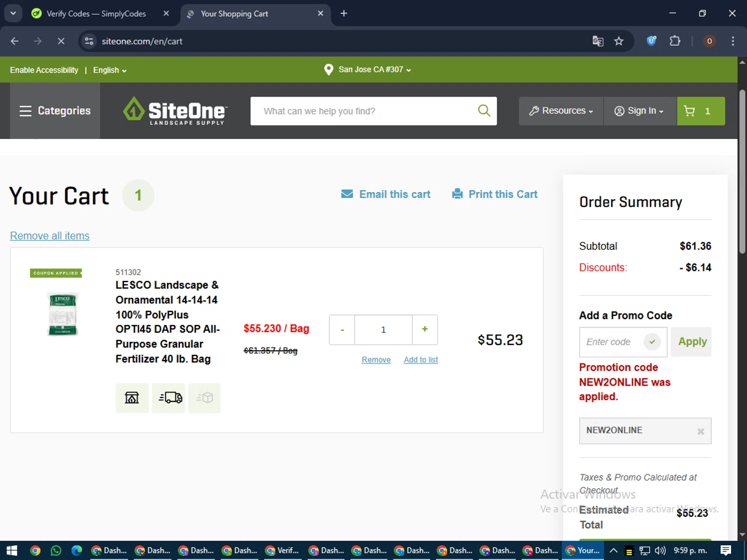Image resolution: width=747 pixels, height=560 pixels.
Task: Open the notifications center icon
Action: (726, 551)
